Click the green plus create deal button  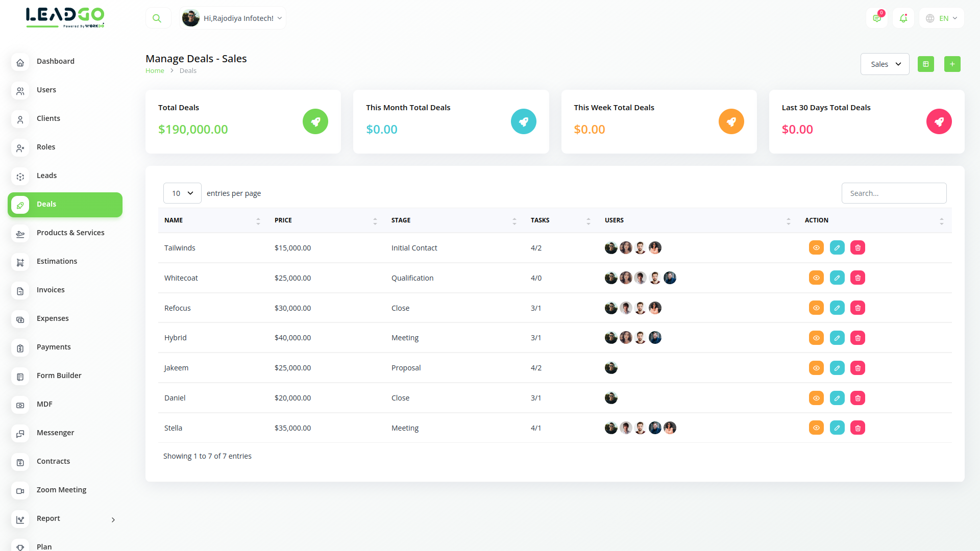click(x=952, y=64)
